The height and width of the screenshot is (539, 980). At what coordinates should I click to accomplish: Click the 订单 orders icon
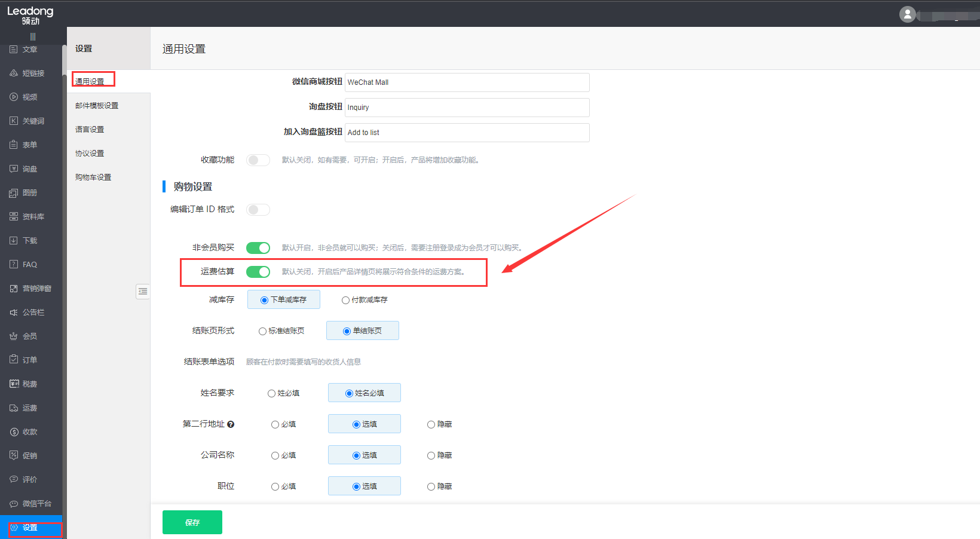14,360
